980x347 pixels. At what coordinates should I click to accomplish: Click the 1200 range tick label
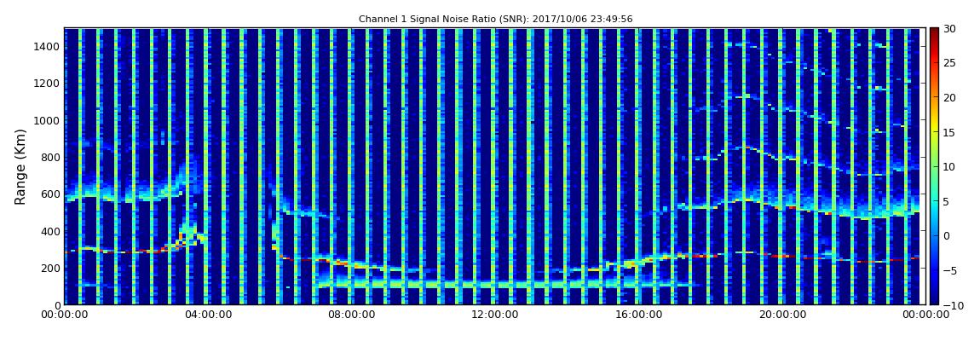(47, 84)
